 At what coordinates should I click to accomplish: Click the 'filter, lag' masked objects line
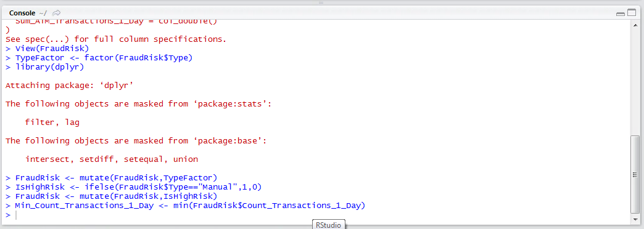pyautogui.click(x=52, y=122)
